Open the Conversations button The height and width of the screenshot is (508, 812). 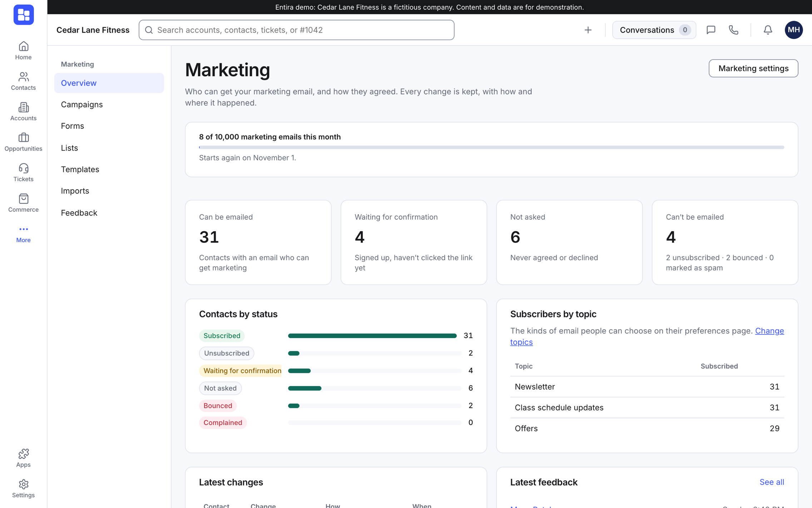pos(654,30)
